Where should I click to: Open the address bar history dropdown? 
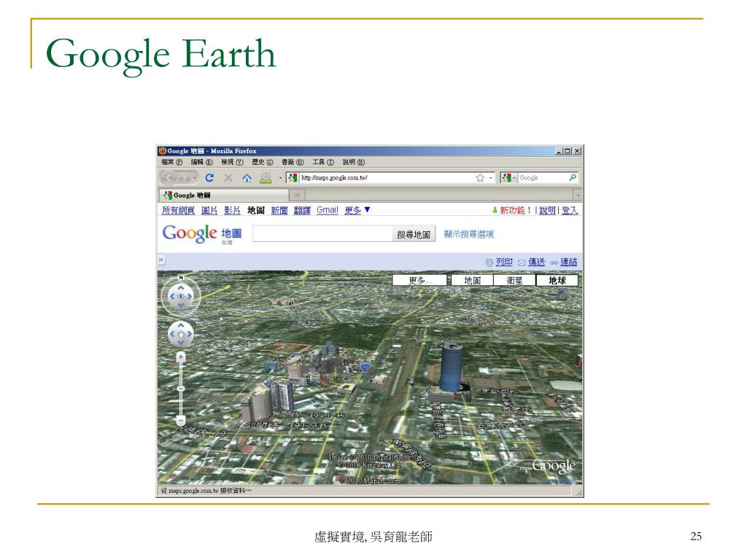click(x=491, y=178)
